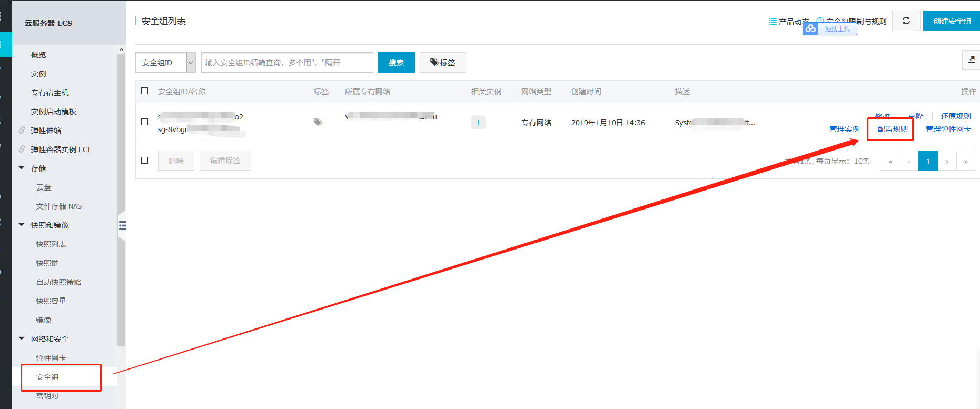Toggle the select-all checkbox in table header

(x=145, y=91)
